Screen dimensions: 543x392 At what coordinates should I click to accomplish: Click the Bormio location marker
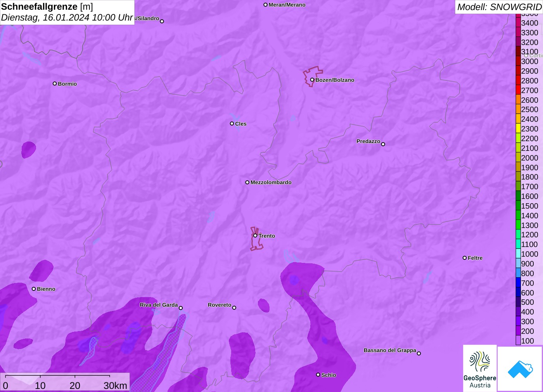55,83
